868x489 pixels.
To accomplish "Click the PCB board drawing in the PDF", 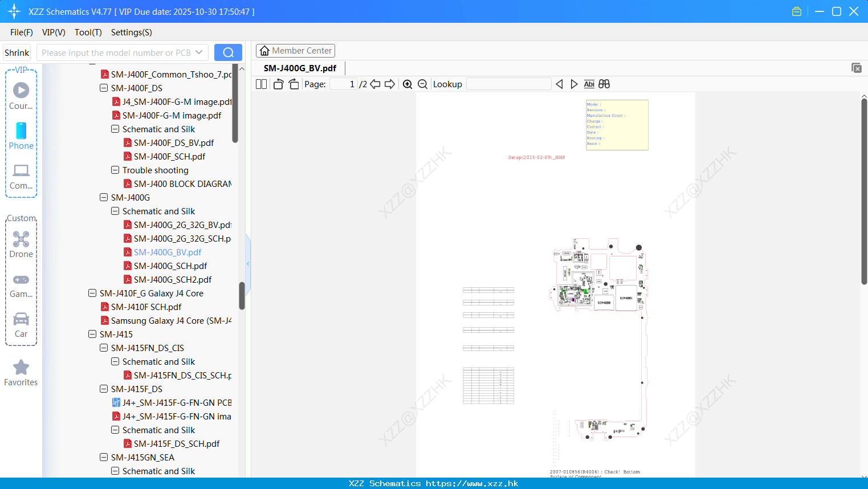I will (x=599, y=339).
